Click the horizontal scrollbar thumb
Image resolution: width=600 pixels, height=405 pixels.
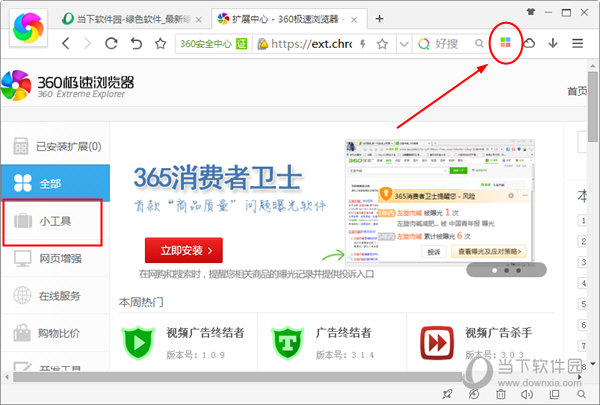point(237,377)
